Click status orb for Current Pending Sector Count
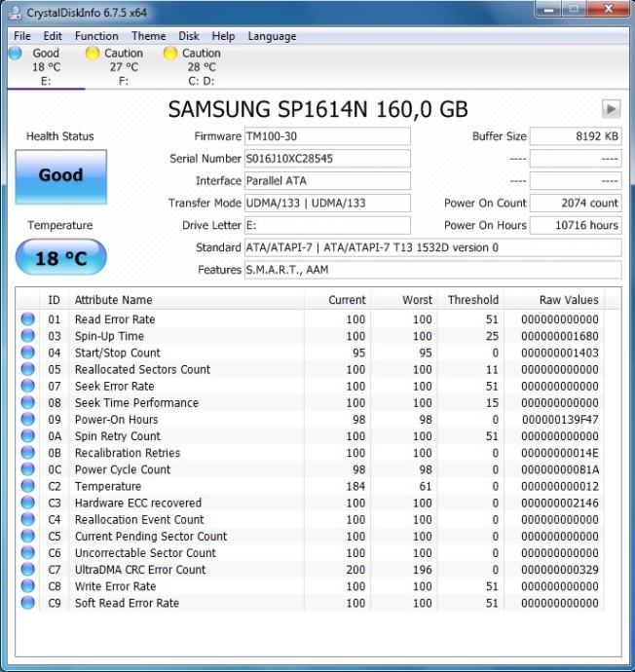Screen dimensions: 635x672 coord(28,537)
